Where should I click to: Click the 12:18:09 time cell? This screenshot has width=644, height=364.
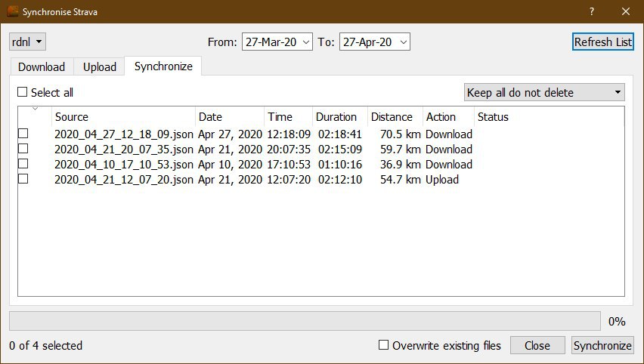[289, 134]
